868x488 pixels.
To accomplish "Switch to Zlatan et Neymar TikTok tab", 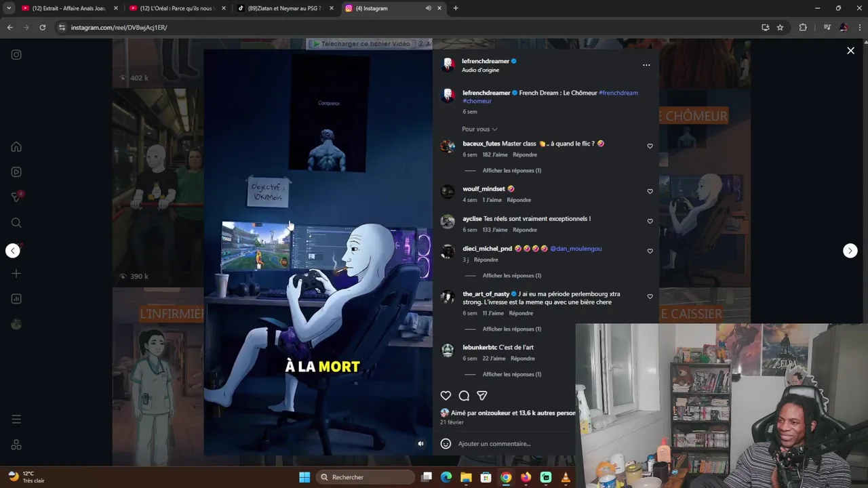I will click(x=285, y=8).
